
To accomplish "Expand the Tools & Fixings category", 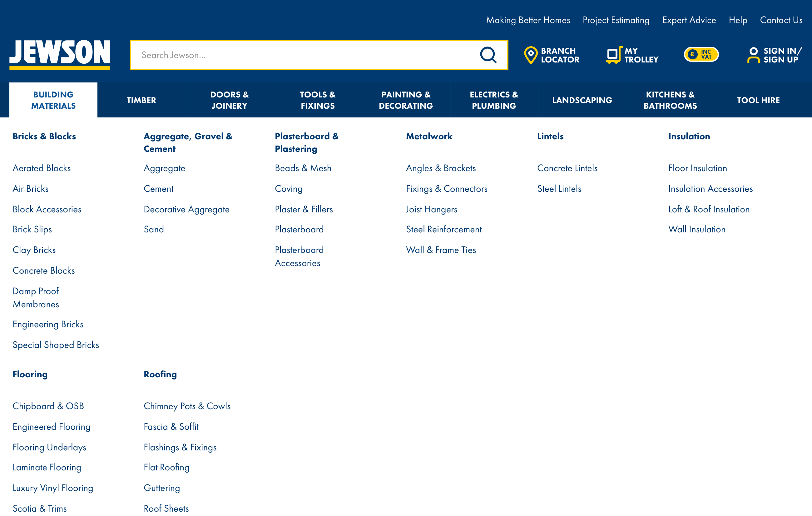I will (318, 100).
